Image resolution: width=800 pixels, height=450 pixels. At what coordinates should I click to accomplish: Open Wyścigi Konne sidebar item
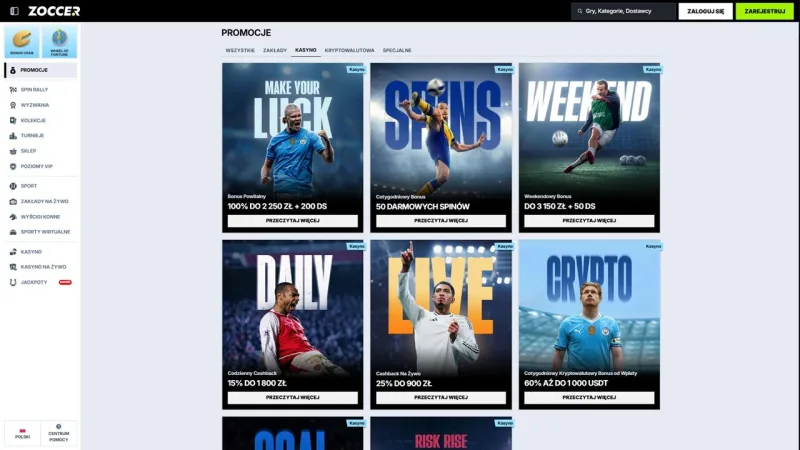pyautogui.click(x=40, y=217)
